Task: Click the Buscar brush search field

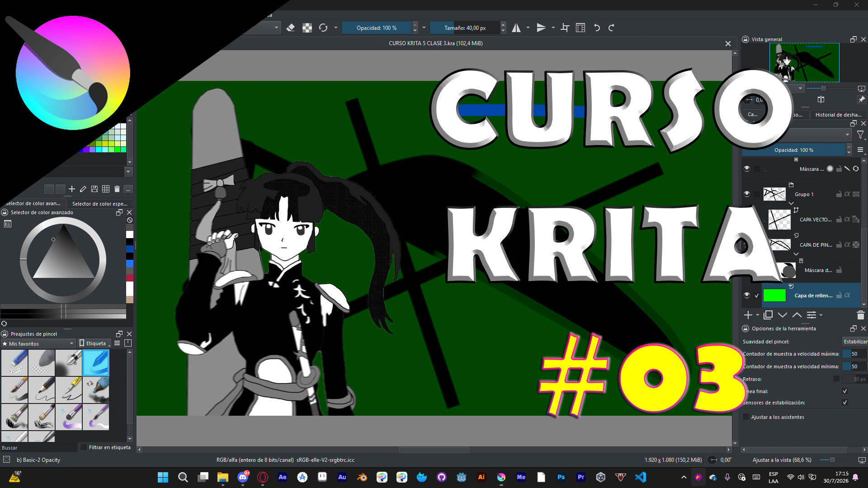Action: pyautogui.click(x=38, y=448)
